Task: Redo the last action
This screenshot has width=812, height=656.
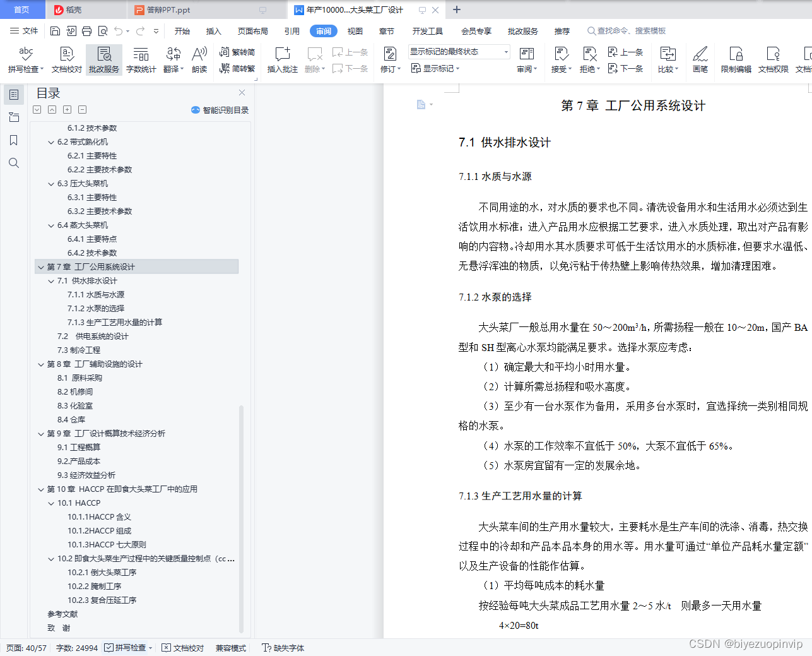Action: click(140, 31)
